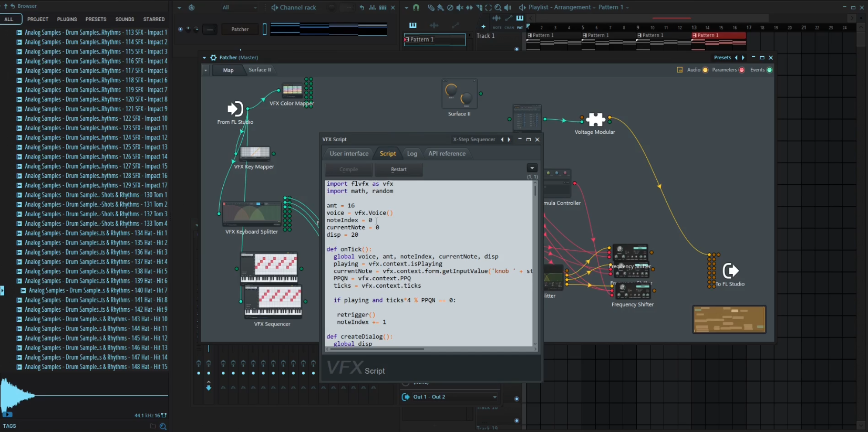Switch to the User interface tab

pos(349,154)
